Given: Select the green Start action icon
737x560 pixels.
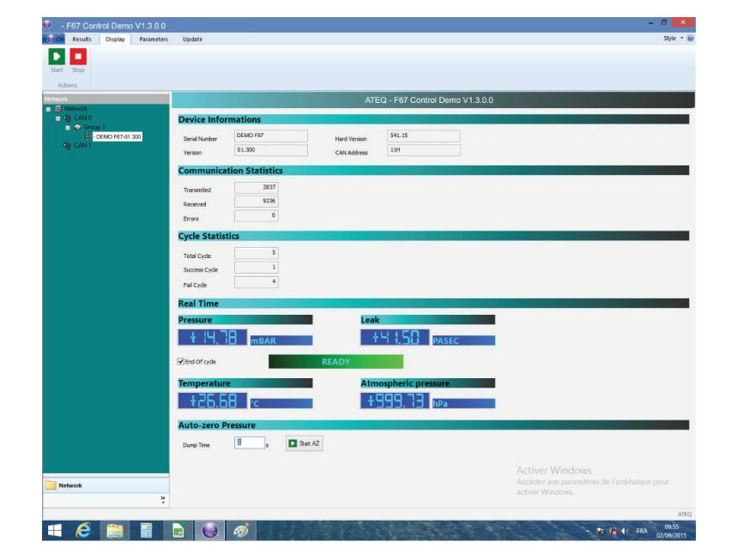Looking at the screenshot, I should (x=57, y=57).
